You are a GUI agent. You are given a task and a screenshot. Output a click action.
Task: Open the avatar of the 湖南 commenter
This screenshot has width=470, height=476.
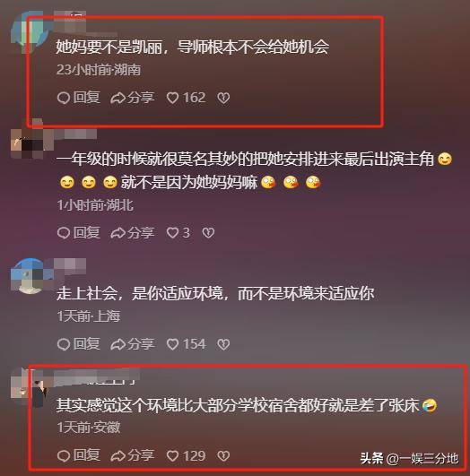30,30
